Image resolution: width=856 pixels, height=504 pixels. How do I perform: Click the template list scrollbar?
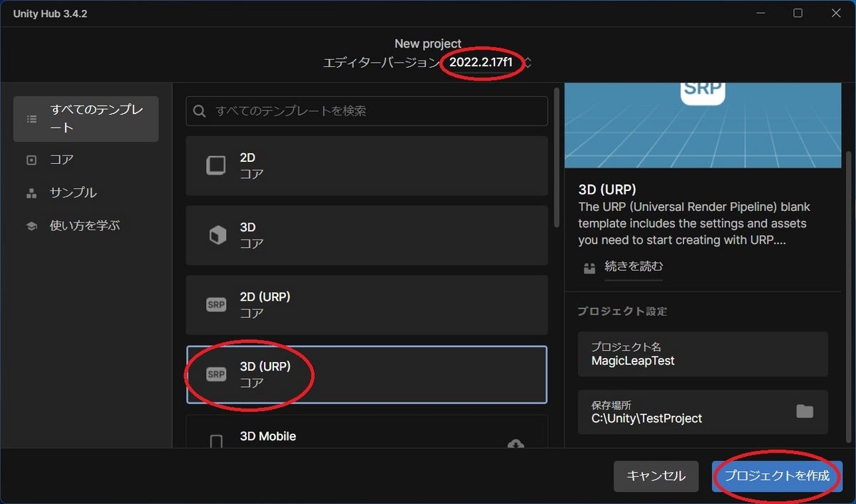point(556,157)
